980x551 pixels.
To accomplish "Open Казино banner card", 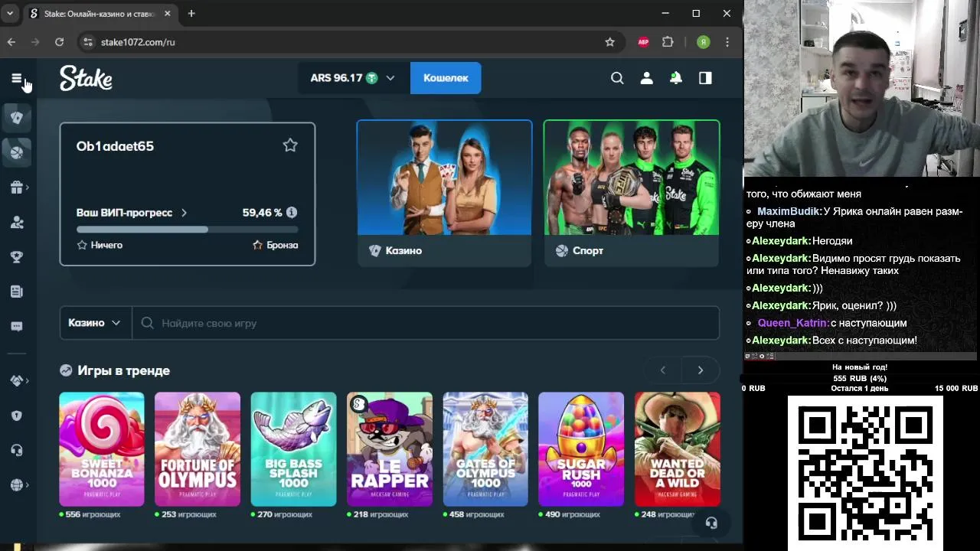I will (444, 193).
